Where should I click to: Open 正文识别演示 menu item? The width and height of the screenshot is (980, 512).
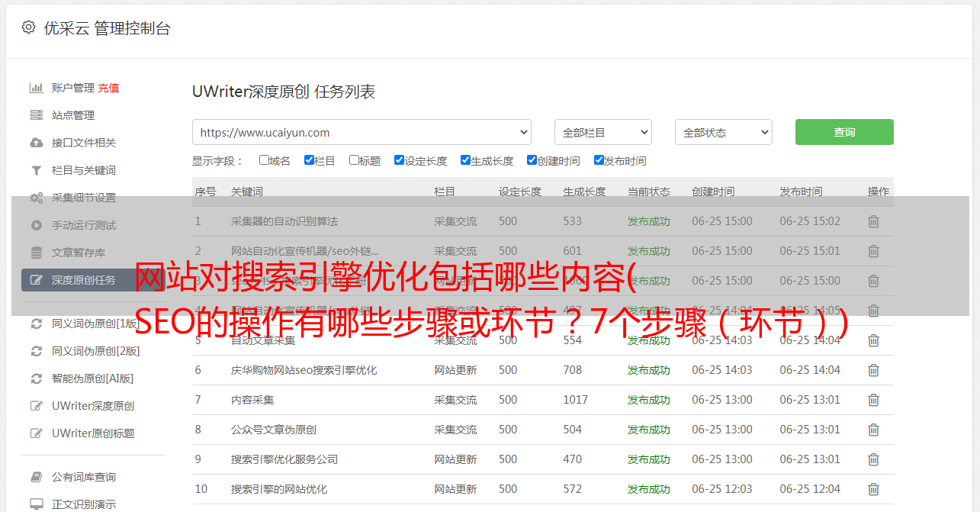tap(84, 504)
